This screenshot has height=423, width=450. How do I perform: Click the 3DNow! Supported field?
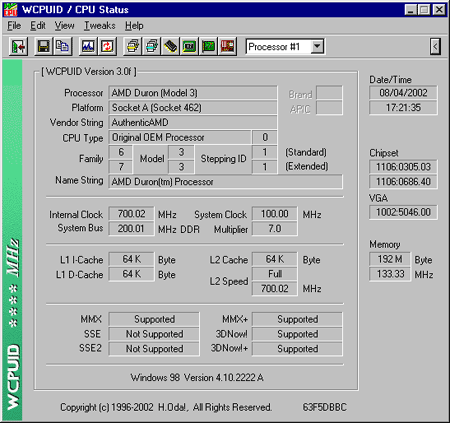coord(297,334)
